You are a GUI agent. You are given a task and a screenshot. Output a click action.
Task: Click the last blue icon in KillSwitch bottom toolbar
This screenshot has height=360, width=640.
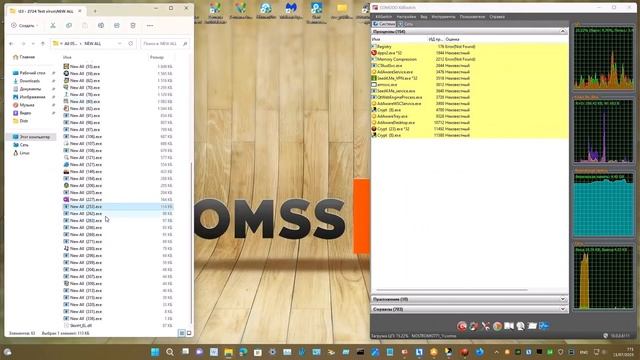544,326
